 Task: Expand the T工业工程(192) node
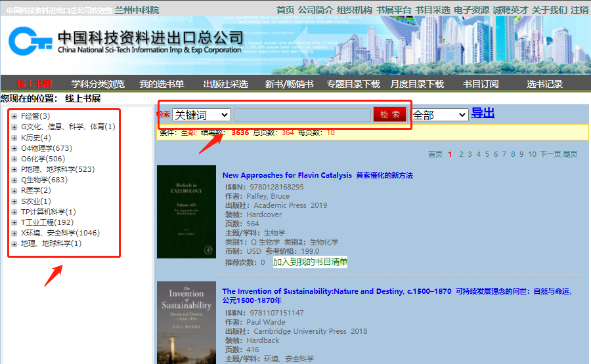(14, 222)
